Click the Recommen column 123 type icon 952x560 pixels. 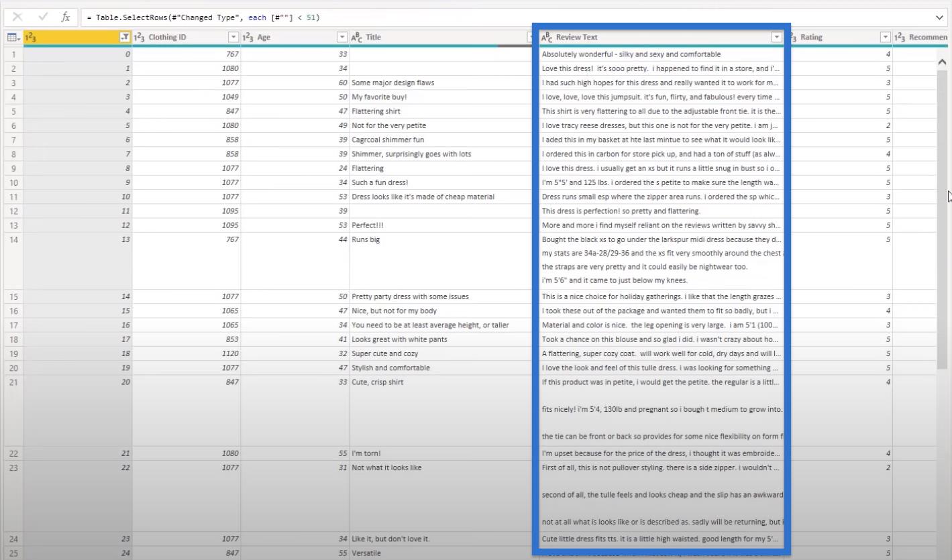[x=900, y=38]
